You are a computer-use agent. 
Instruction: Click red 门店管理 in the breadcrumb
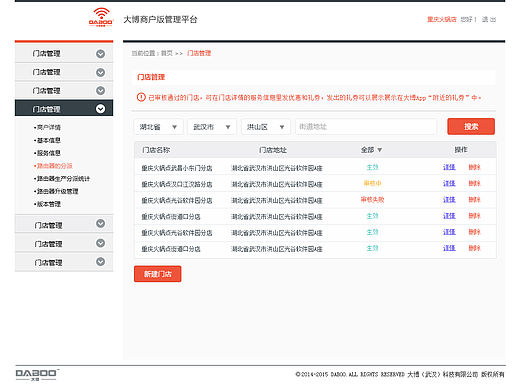pyautogui.click(x=199, y=53)
